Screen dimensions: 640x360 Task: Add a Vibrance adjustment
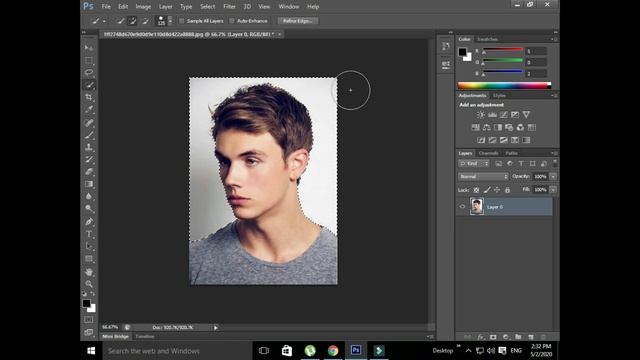point(526,115)
